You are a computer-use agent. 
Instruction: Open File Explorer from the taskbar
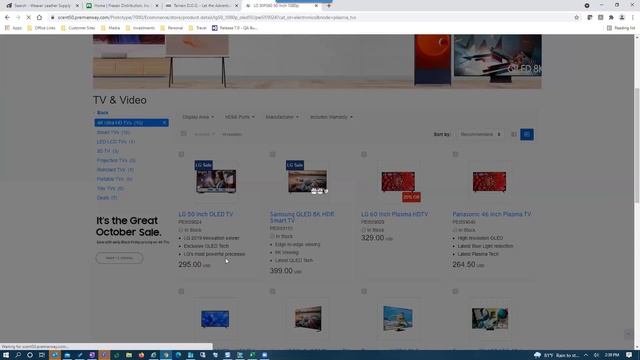[x=129, y=355]
